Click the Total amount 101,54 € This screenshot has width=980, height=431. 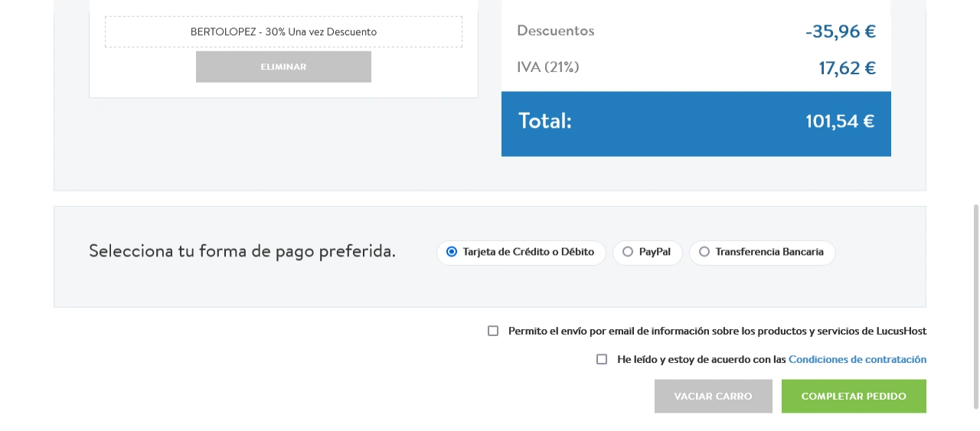pyautogui.click(x=840, y=122)
